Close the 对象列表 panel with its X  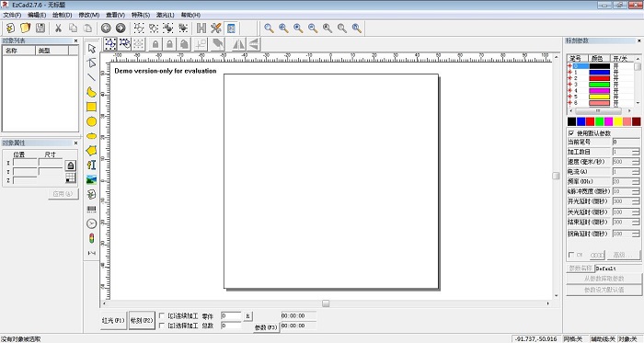point(76,40)
